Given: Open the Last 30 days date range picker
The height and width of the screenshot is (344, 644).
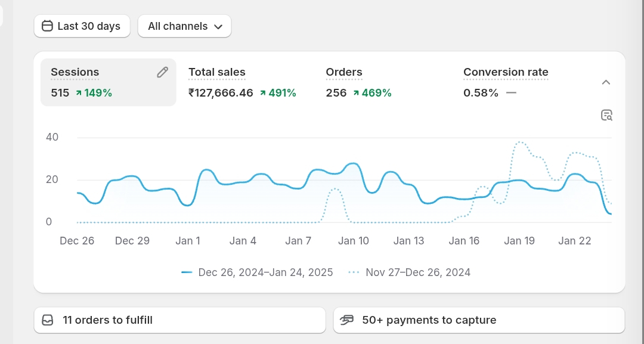Looking at the screenshot, I should (82, 26).
